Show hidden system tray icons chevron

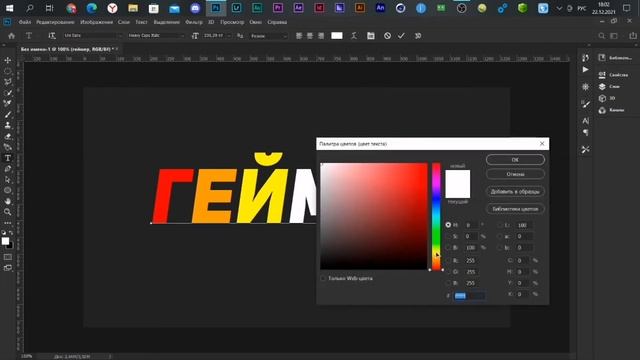559,8
